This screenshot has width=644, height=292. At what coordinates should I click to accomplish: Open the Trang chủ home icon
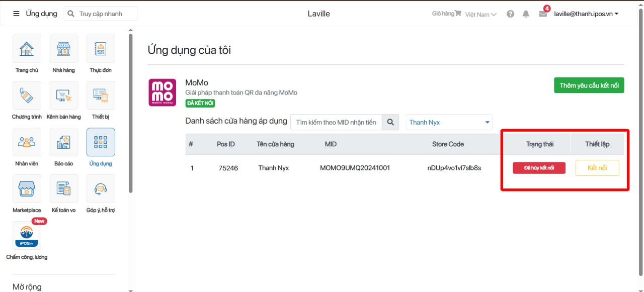point(27,49)
